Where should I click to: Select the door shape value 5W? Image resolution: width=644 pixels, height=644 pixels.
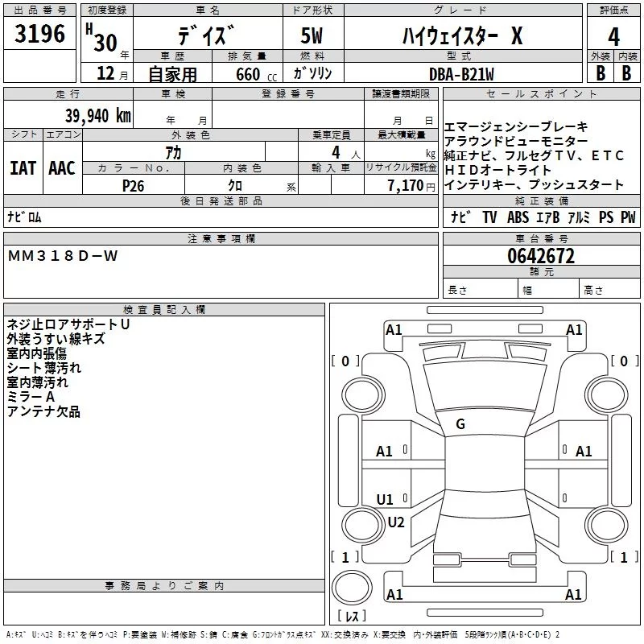point(312,35)
